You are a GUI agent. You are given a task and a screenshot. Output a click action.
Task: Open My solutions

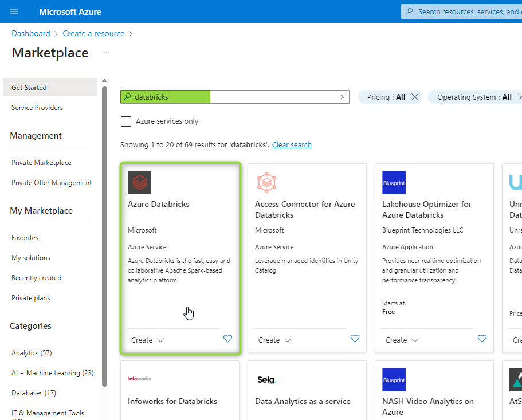[31, 258]
